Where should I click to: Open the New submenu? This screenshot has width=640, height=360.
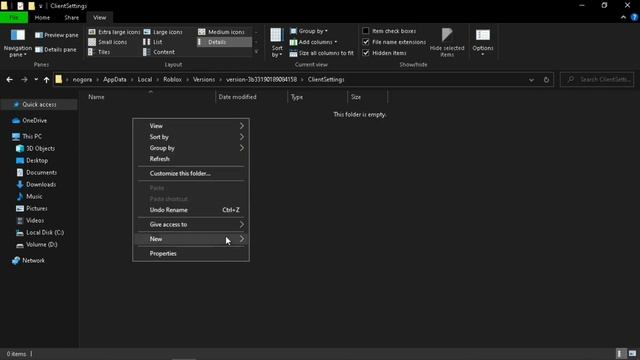191,239
